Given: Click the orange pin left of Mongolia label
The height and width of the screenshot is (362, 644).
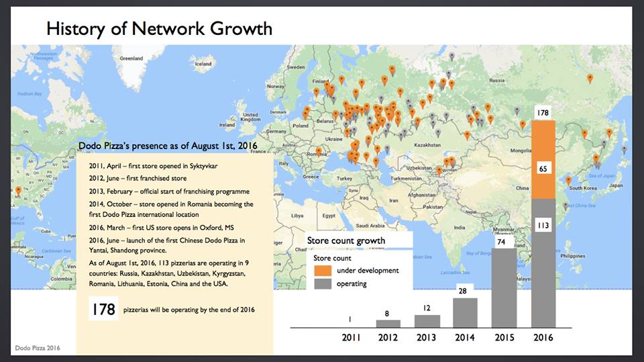Looking at the screenshot, I should pos(522,124).
